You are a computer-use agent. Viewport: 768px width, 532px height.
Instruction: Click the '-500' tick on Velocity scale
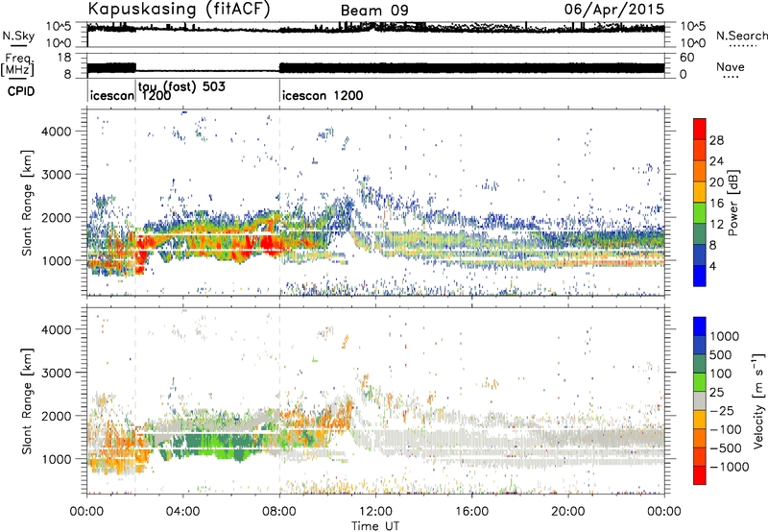click(x=726, y=447)
